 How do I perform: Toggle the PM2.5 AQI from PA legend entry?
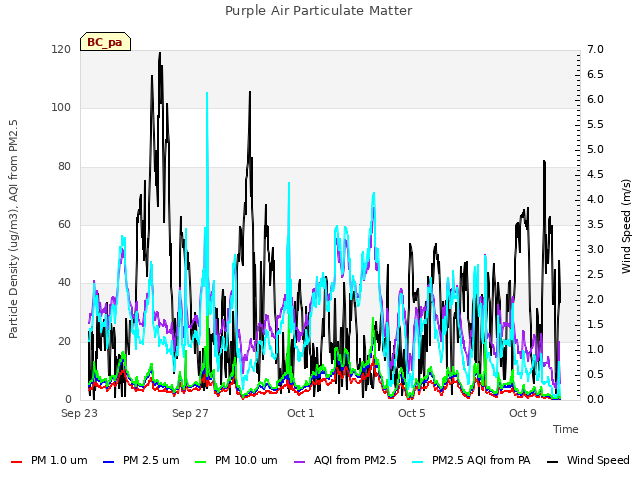click(471, 461)
